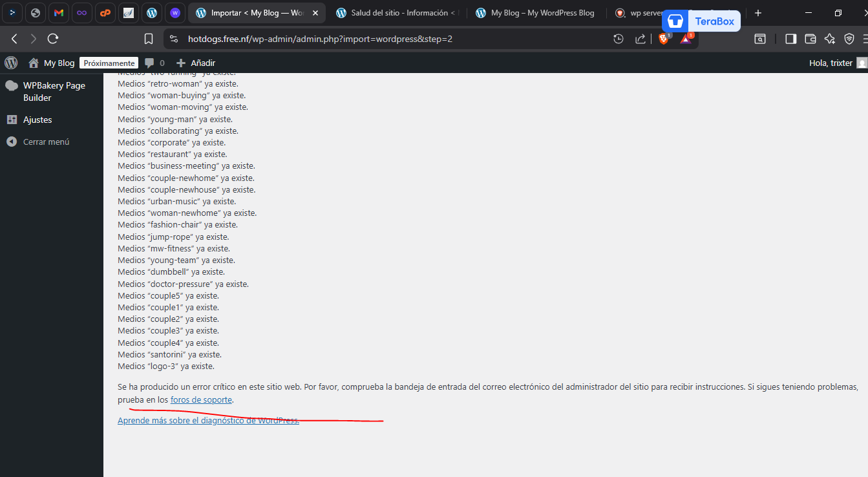The image size is (868, 477).
Task: Click the Brave Rewards triangle icon
Action: [685, 39]
